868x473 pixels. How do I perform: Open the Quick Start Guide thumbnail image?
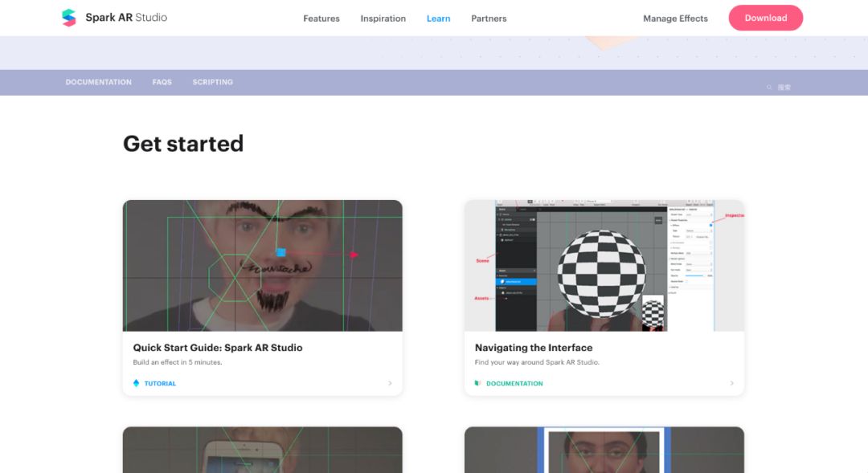pyautogui.click(x=262, y=266)
